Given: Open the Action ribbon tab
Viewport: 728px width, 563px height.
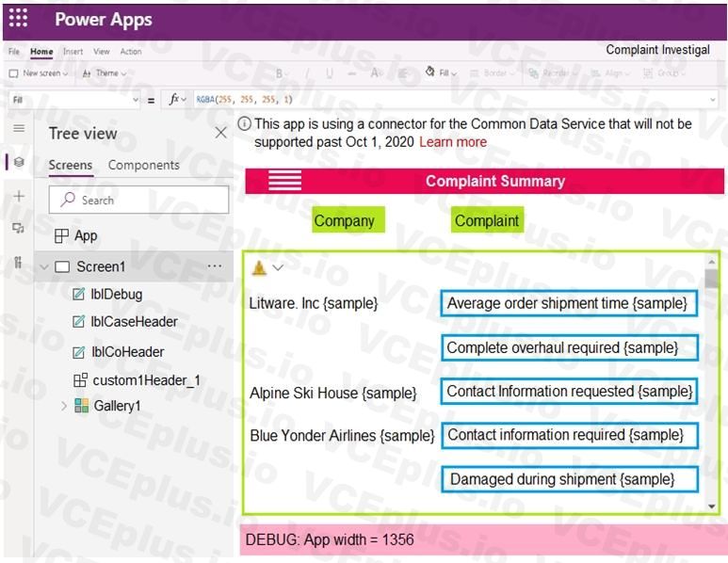Looking at the screenshot, I should pos(131,52).
